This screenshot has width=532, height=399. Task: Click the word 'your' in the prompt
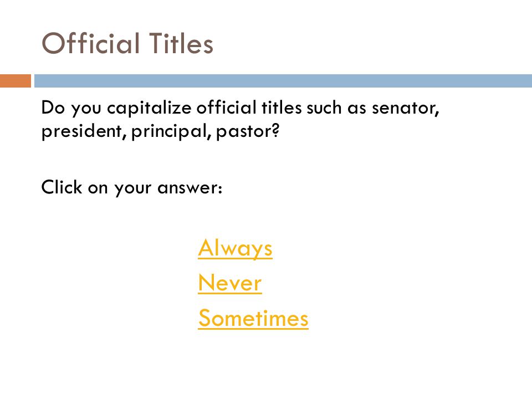click(x=132, y=189)
